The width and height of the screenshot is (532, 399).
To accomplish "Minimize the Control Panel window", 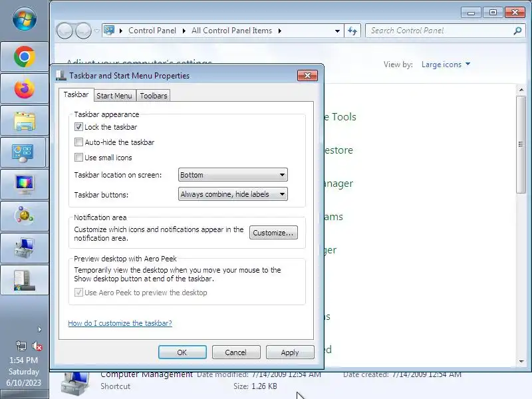I will point(471,13).
